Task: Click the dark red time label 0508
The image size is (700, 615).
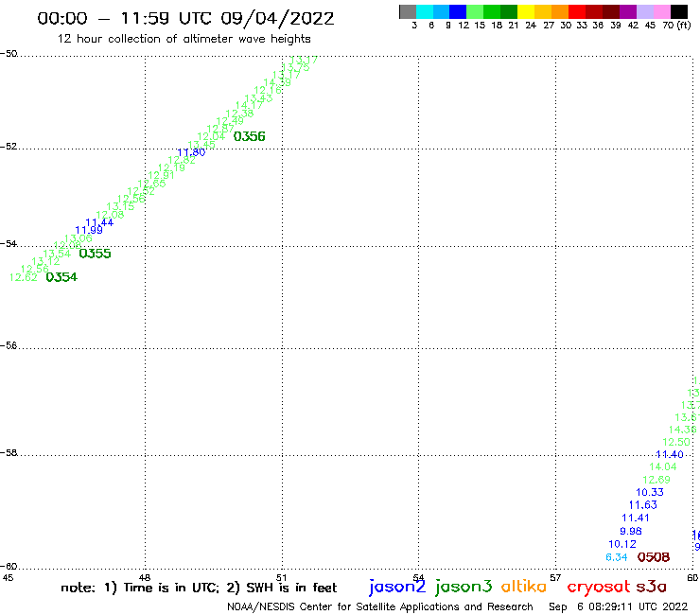Action: [x=654, y=557]
